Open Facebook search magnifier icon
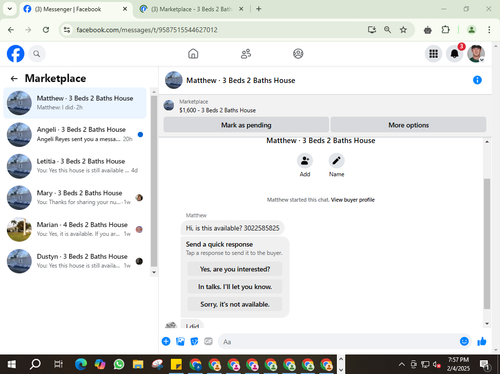The width and height of the screenshot is (500, 374). pyautogui.click(x=37, y=54)
